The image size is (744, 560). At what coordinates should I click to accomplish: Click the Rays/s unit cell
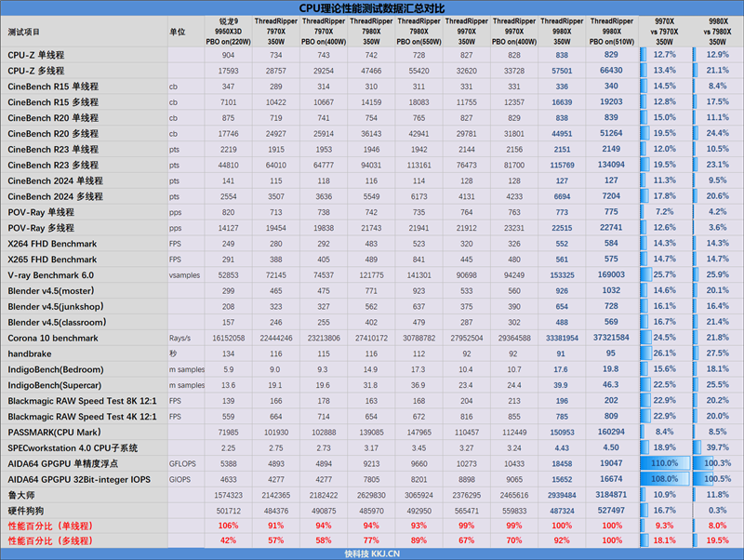(x=179, y=338)
